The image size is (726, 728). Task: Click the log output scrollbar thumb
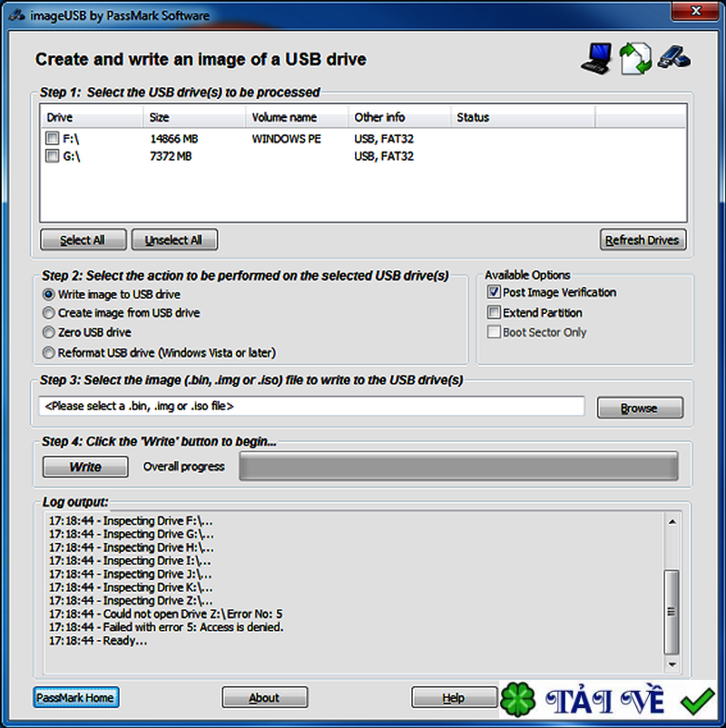[672, 612]
